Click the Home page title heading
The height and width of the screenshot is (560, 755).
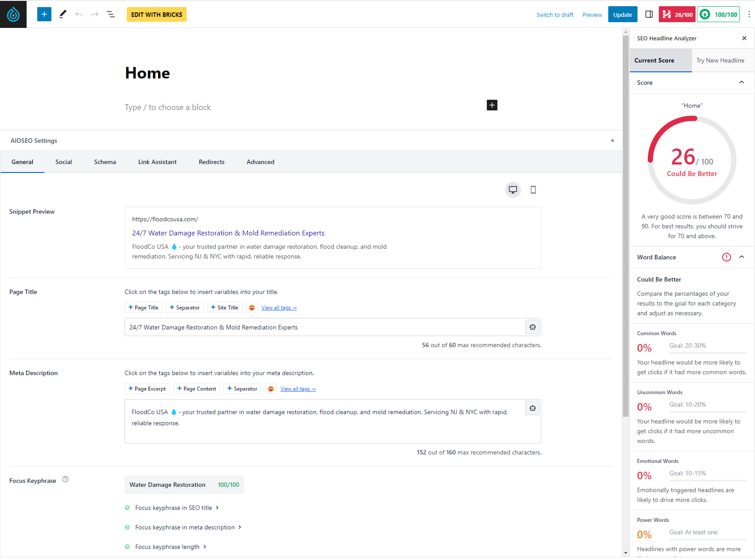(x=147, y=73)
